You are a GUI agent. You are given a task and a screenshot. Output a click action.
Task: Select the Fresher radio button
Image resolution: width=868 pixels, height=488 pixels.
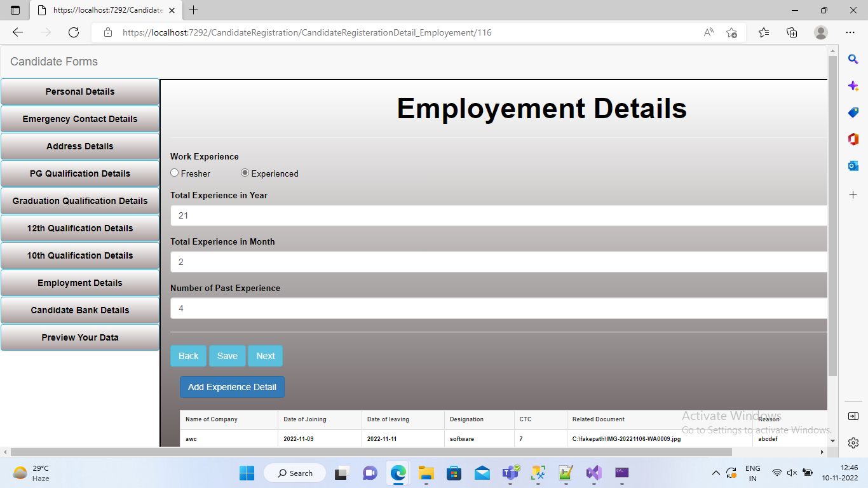click(x=175, y=173)
